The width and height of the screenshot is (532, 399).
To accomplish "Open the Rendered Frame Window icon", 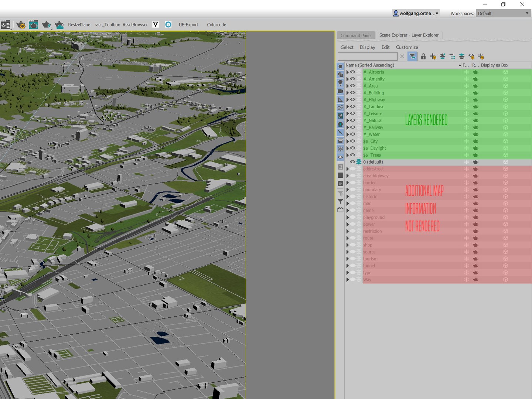I will point(33,25).
